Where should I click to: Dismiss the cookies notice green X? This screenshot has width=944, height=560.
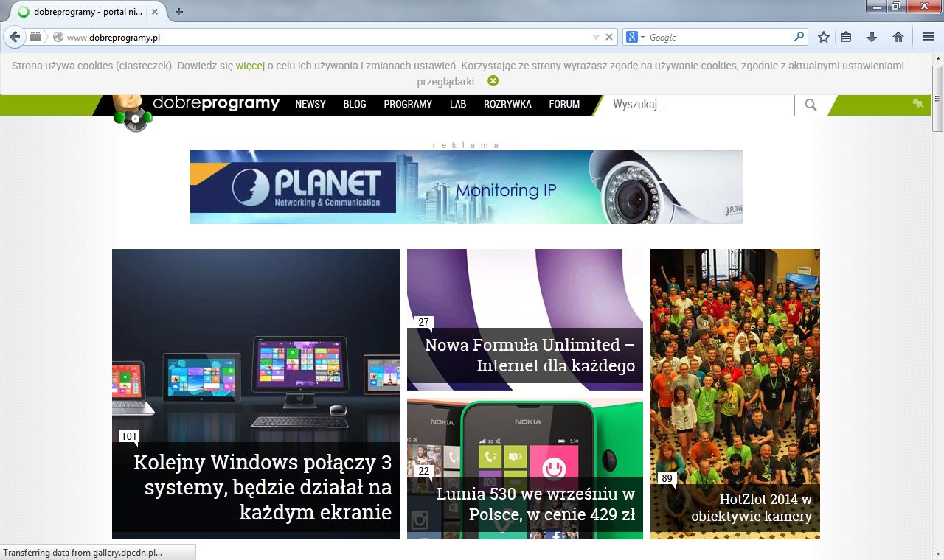tap(493, 81)
